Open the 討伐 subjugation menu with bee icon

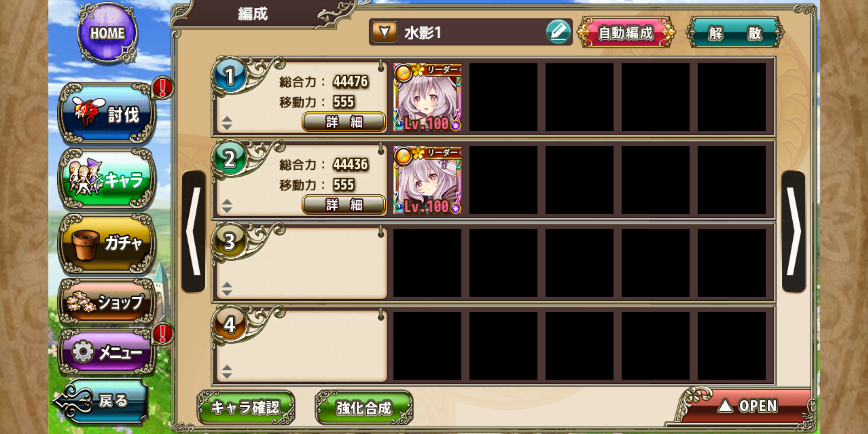pos(107,114)
